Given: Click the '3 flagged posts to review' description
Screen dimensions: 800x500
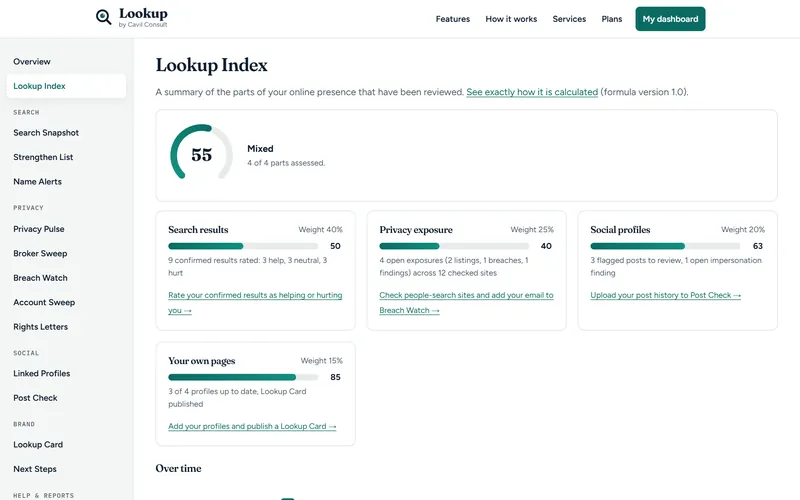Looking at the screenshot, I should pos(676,267).
